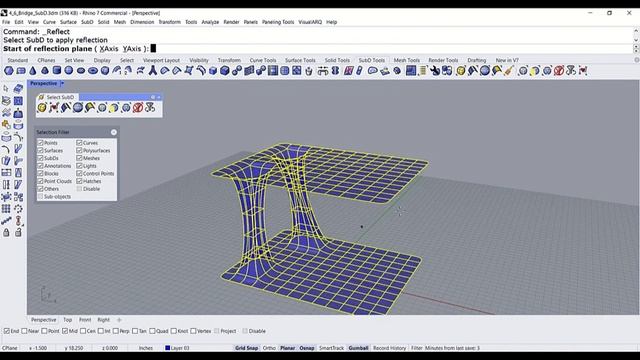Screen dimensions: 640x360
Task: Enable the Near osnap checkbox
Action: 24,331
